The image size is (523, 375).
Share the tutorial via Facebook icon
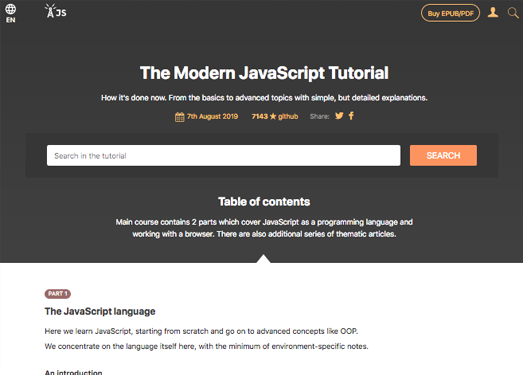tap(351, 116)
